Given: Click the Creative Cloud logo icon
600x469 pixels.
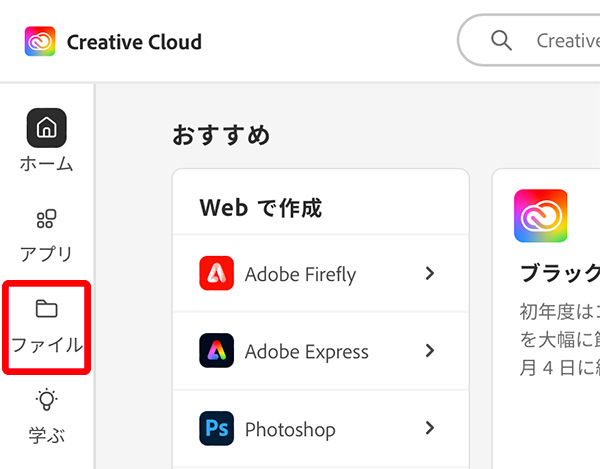Looking at the screenshot, I should tap(40, 41).
